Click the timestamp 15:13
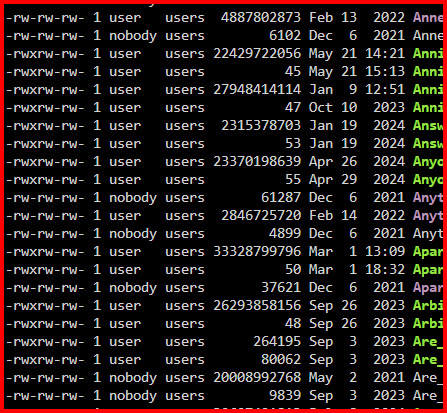The image size is (447, 413). tap(385, 71)
